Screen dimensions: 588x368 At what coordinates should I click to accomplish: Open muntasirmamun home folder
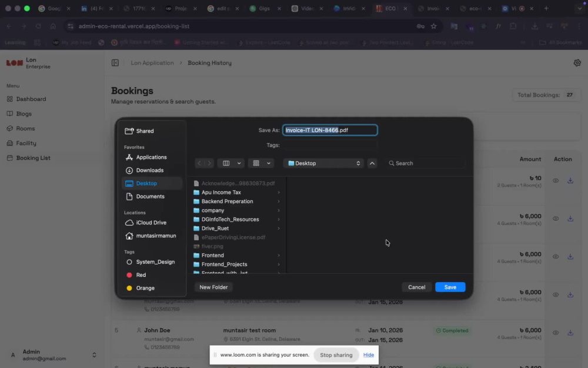click(x=152, y=236)
